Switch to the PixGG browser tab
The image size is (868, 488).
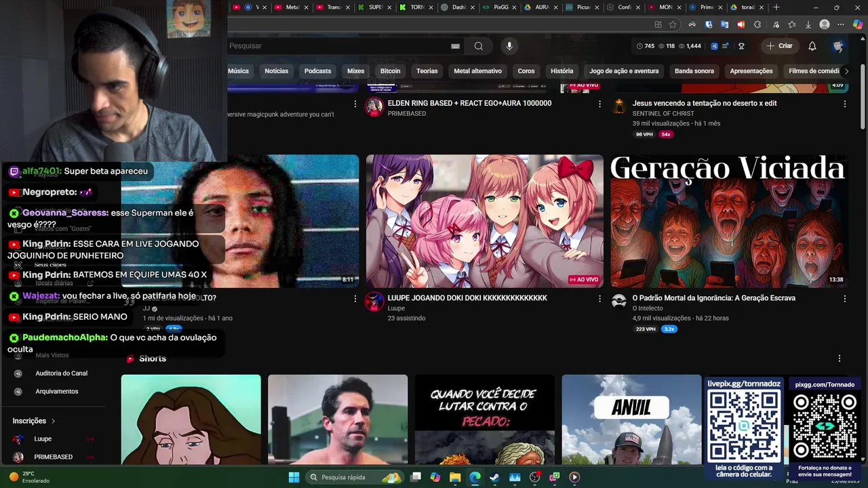tap(499, 7)
